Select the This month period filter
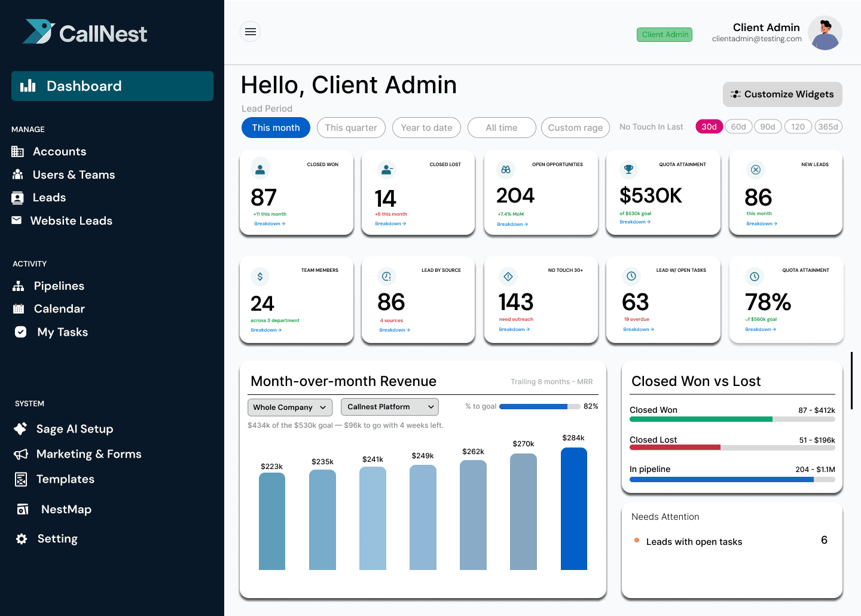This screenshot has width=861, height=616. pos(276,128)
